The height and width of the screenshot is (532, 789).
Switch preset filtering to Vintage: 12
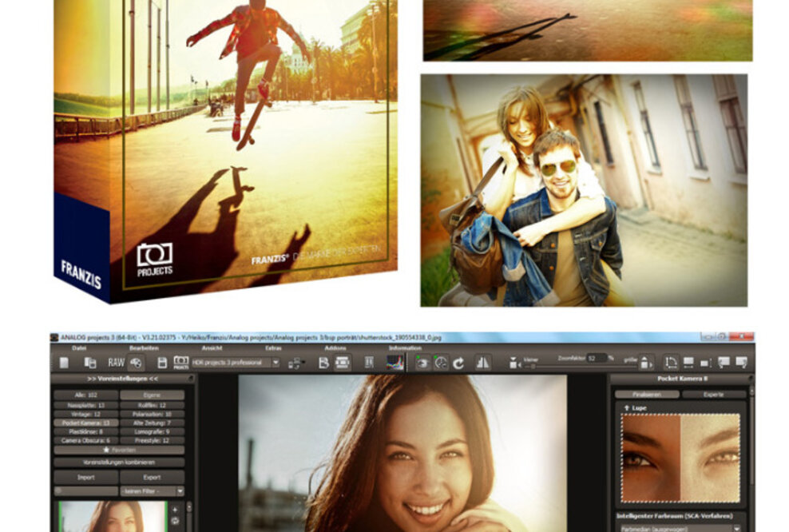(86, 413)
